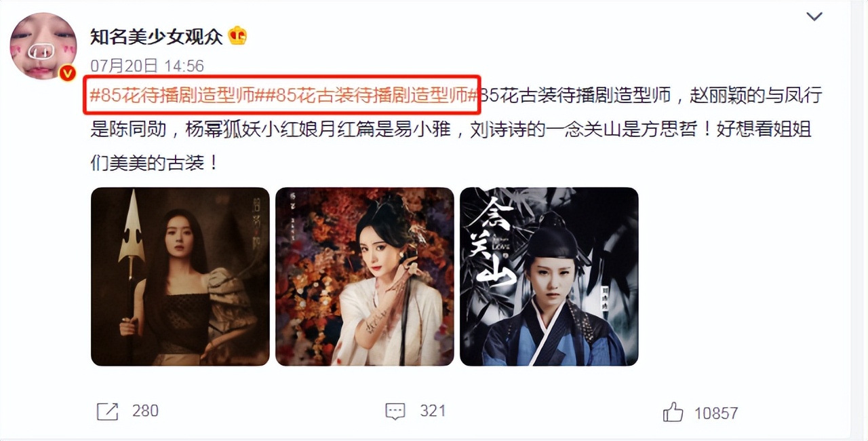Click the comment count 321
The image size is (868, 441).
point(433,410)
